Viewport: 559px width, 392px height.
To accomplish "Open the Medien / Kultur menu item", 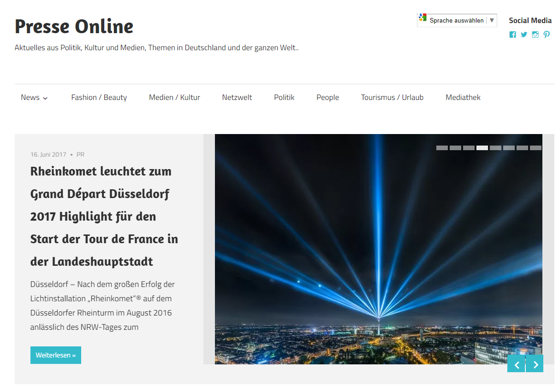I will tap(174, 97).
